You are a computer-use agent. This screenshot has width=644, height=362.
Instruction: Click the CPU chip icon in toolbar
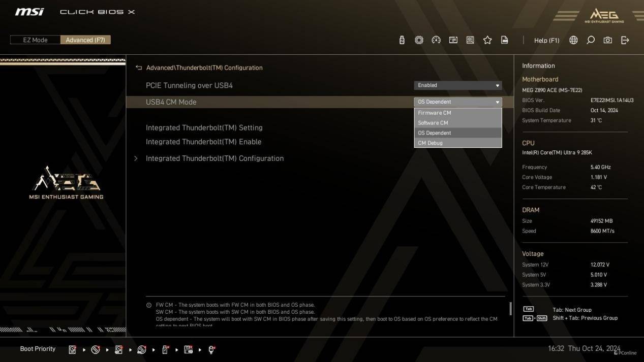coord(419,40)
